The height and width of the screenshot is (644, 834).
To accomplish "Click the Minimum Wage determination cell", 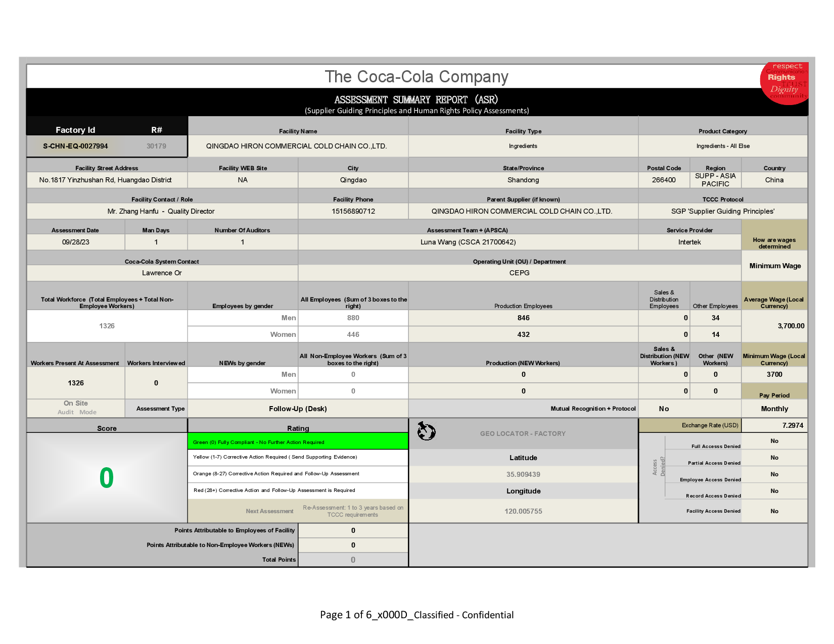I will tap(774, 266).
